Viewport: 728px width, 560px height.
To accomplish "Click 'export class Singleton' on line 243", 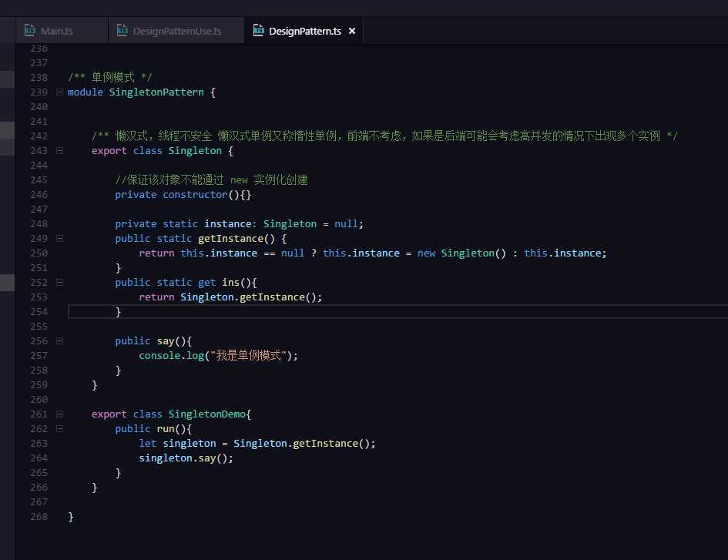I will coord(156,150).
